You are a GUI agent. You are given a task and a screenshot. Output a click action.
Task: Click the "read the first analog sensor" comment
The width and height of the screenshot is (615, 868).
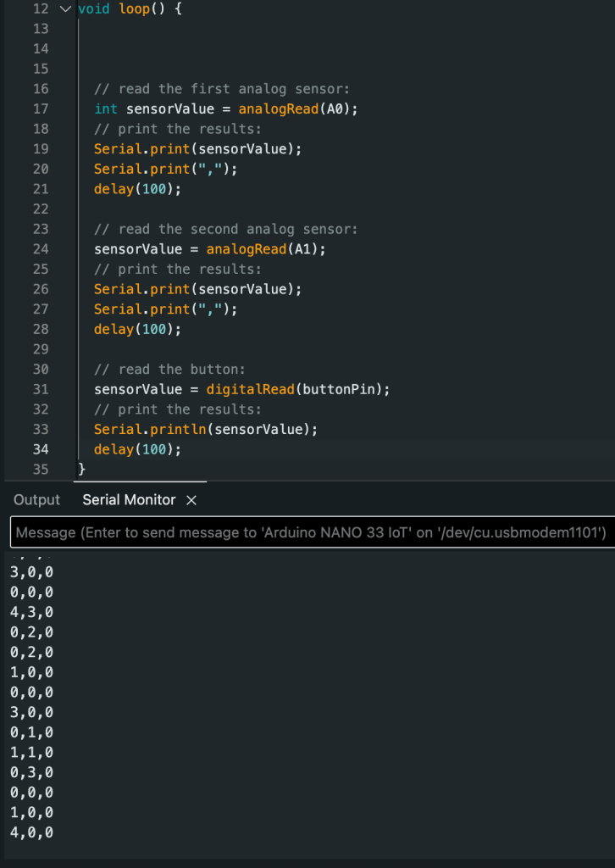click(222, 89)
